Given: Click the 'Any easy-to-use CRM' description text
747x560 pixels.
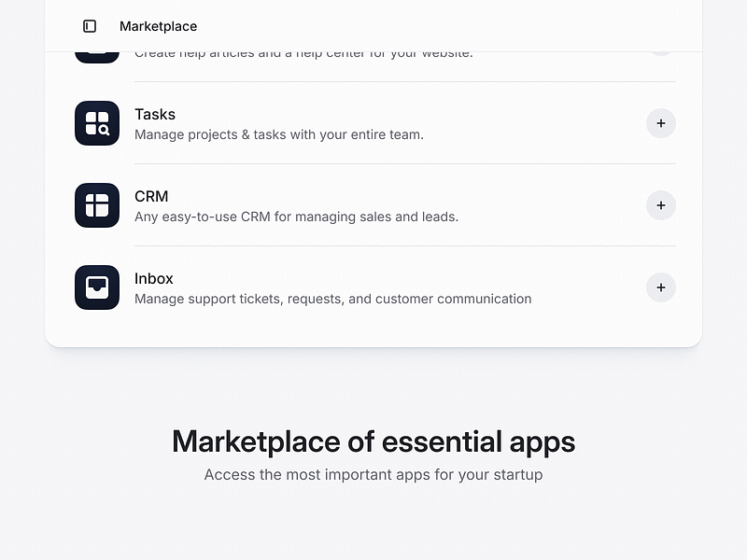Looking at the screenshot, I should pyautogui.click(x=296, y=217).
